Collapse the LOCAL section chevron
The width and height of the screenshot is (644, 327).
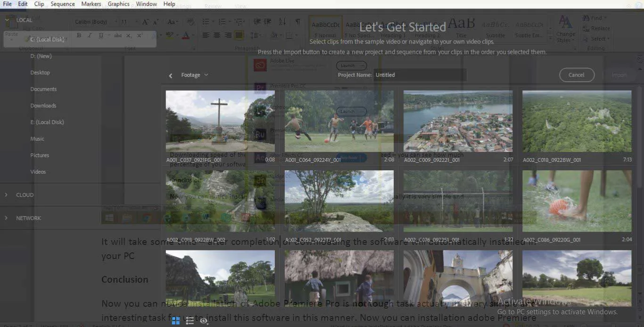[7, 20]
